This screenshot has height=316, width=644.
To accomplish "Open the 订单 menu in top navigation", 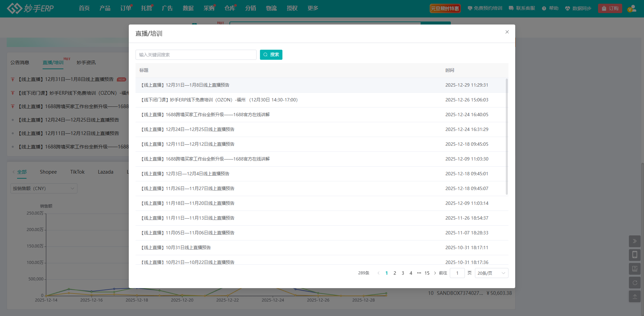I will tap(125, 8).
